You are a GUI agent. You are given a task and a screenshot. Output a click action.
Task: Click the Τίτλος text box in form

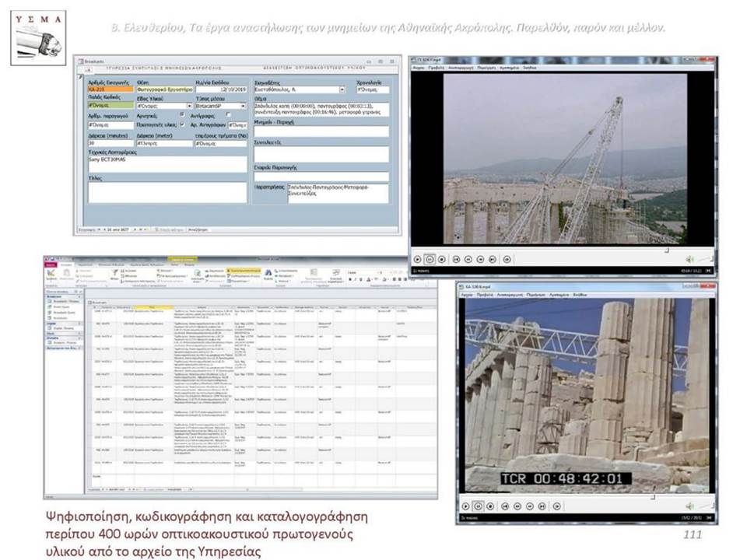[167, 192]
